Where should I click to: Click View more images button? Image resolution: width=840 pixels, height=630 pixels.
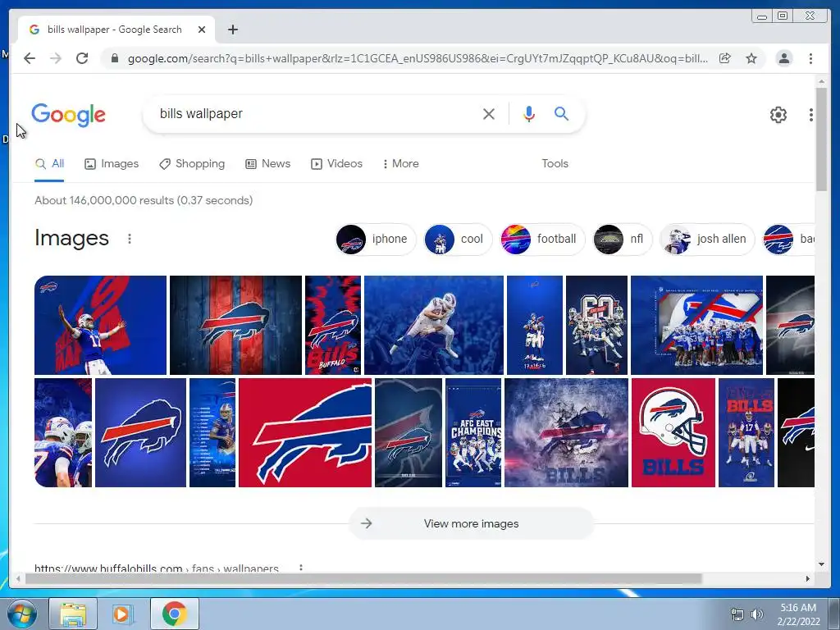(x=471, y=523)
